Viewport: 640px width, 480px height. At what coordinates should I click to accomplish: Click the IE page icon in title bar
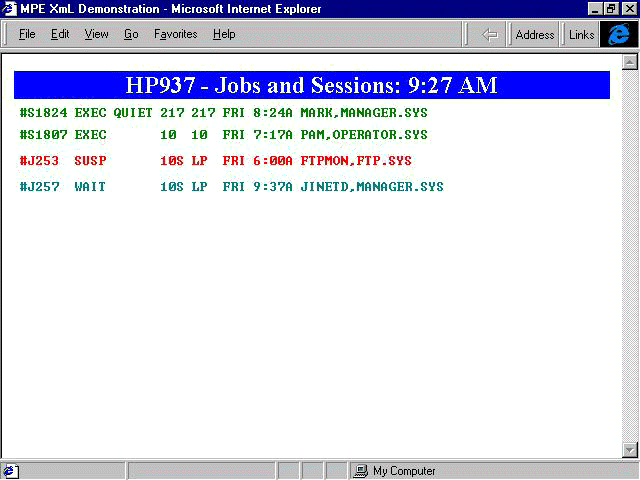(10, 9)
